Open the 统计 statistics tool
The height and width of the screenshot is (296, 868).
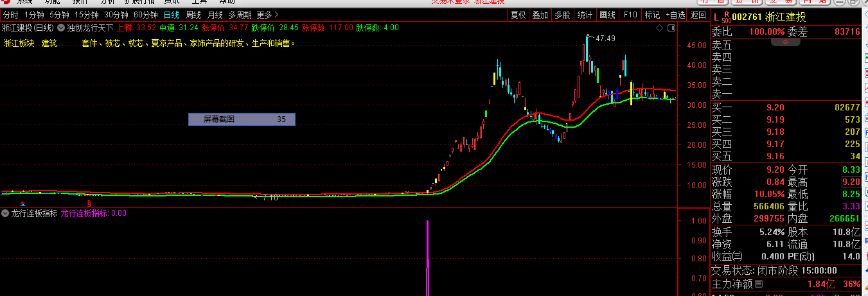(585, 15)
